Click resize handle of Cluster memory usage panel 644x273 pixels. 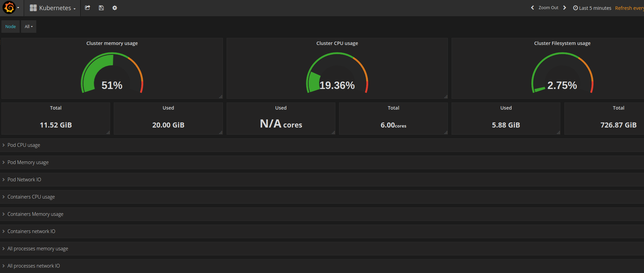click(221, 97)
